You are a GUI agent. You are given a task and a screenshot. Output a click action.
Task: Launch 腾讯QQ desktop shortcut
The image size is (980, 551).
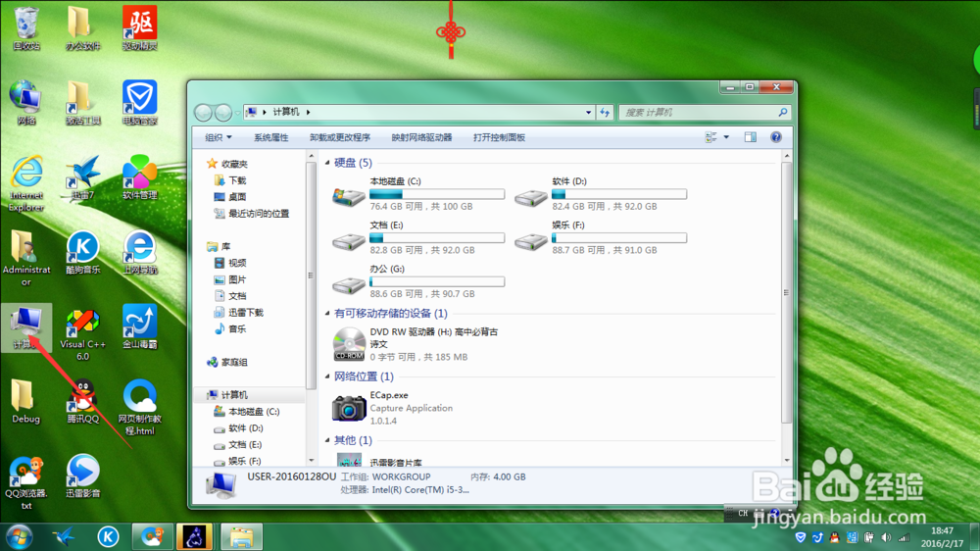82,402
